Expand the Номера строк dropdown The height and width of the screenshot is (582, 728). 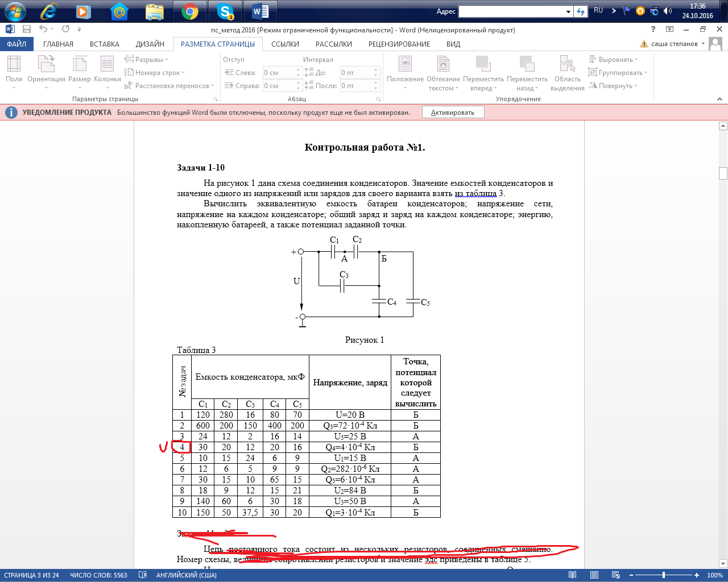coord(155,73)
